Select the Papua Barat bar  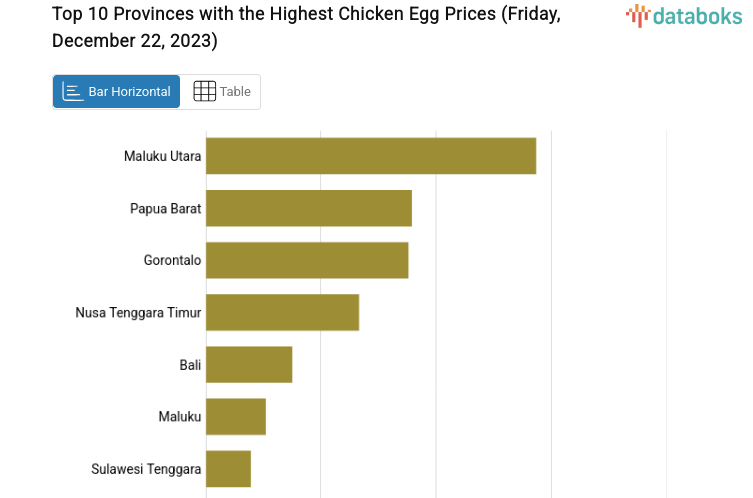pyautogui.click(x=309, y=208)
